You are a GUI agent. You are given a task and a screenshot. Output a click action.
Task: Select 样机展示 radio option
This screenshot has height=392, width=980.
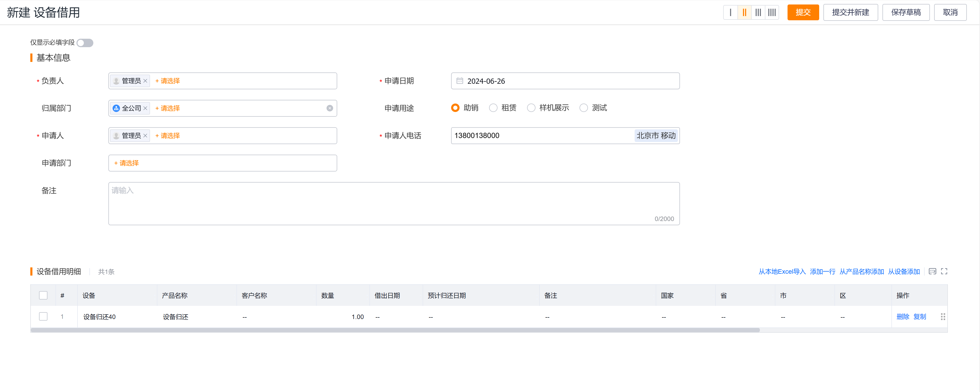pyautogui.click(x=531, y=108)
